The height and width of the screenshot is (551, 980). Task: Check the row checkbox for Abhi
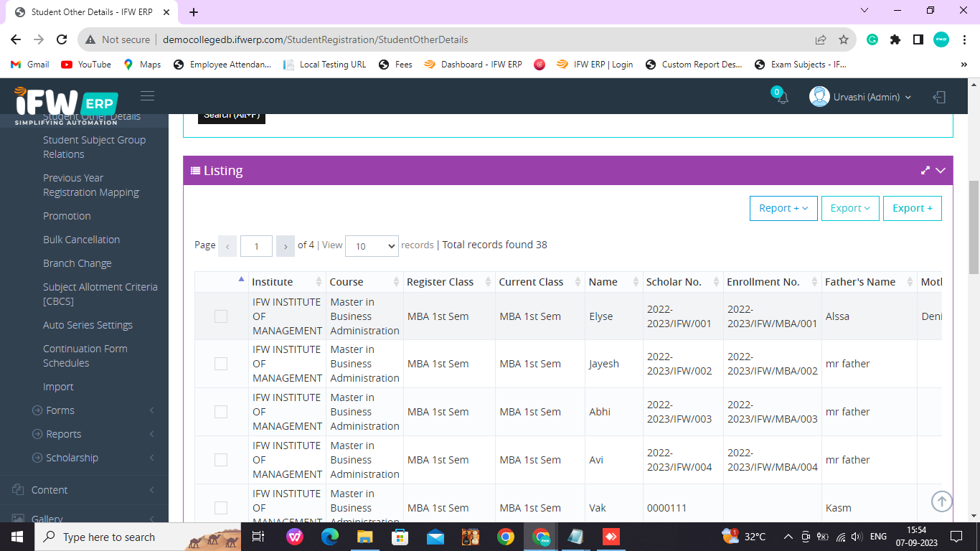(x=221, y=412)
